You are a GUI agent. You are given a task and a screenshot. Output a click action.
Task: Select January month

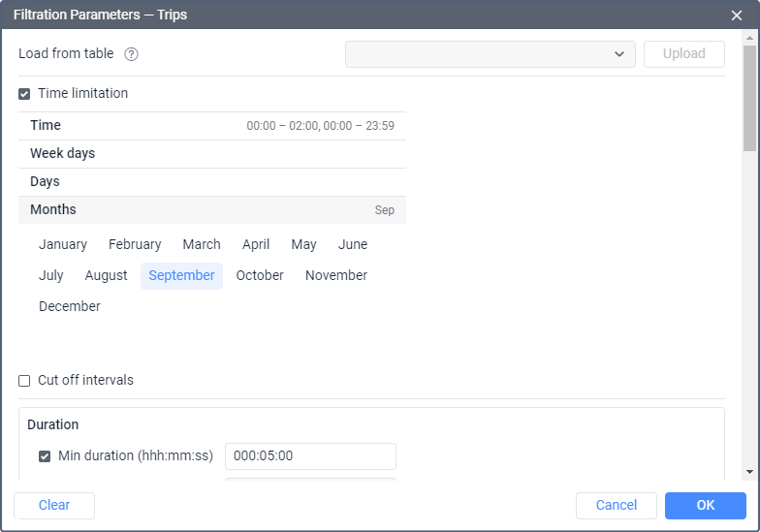[63, 244]
